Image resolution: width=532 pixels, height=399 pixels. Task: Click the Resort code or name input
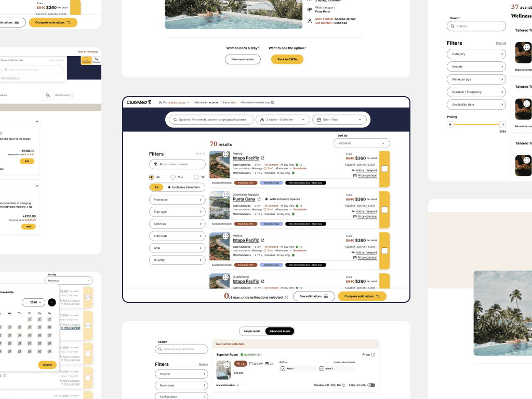tap(177, 164)
